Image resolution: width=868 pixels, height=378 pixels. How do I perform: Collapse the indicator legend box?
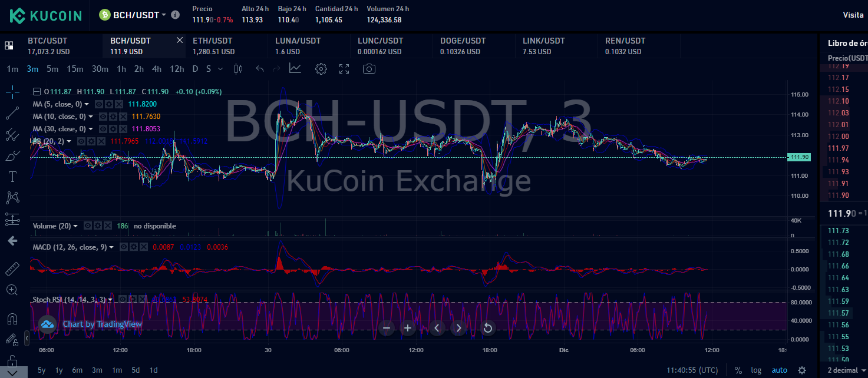click(37, 92)
